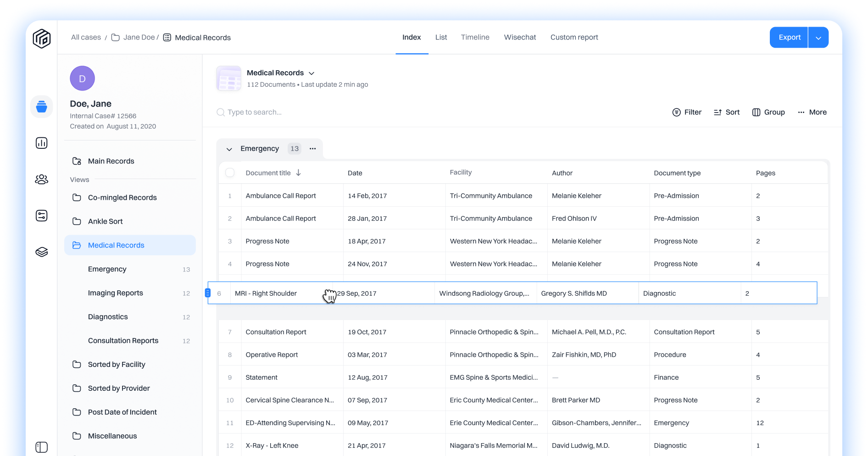The image size is (868, 456).
Task: Click the Jane Doe avatar circle
Action: pos(83,79)
